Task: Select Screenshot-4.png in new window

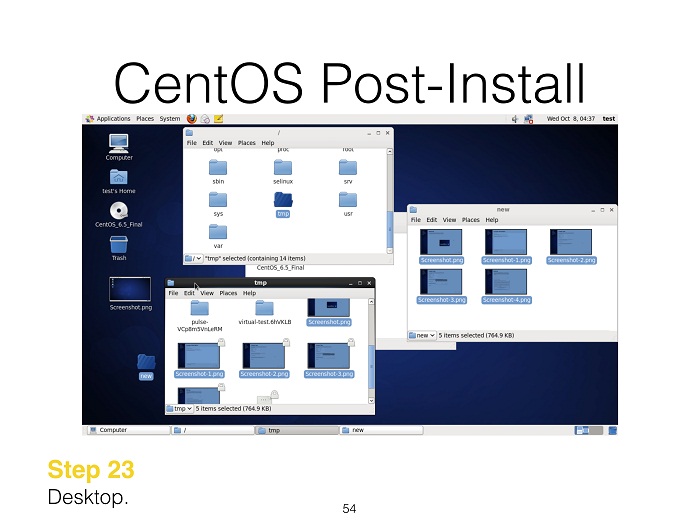Action: [506, 286]
